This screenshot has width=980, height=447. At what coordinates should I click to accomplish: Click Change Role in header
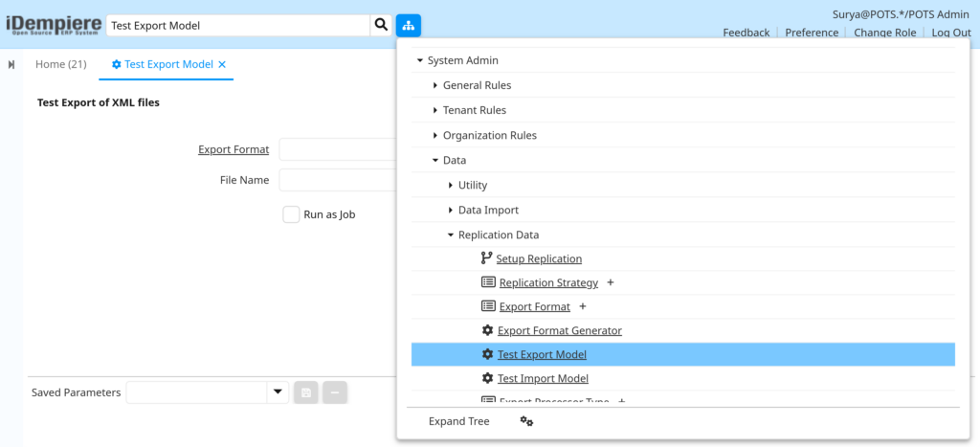point(885,33)
